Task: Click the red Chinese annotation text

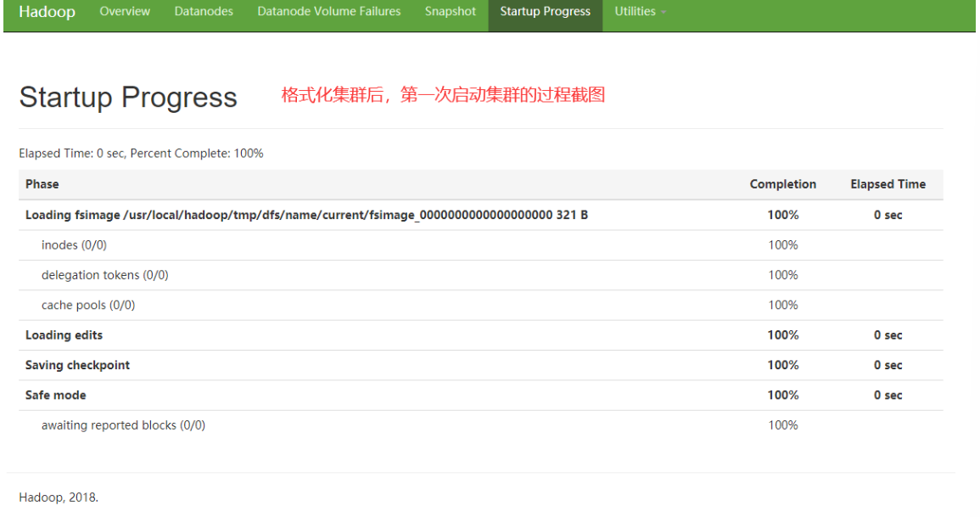Action: coord(443,95)
